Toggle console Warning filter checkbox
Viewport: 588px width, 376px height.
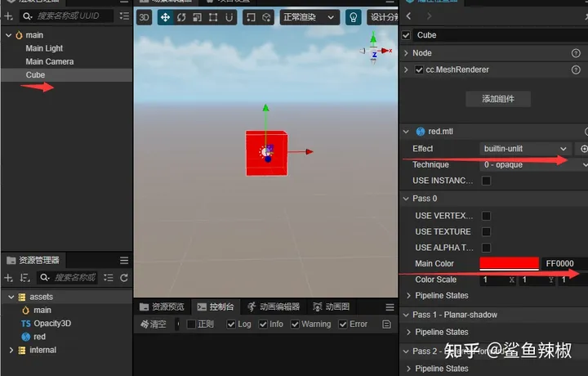295,325
